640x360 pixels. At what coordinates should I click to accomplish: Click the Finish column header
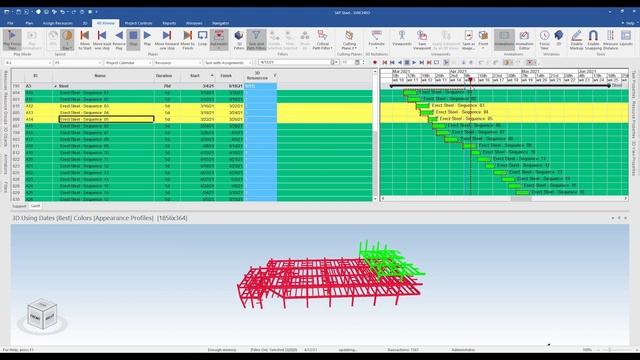[x=226, y=76]
